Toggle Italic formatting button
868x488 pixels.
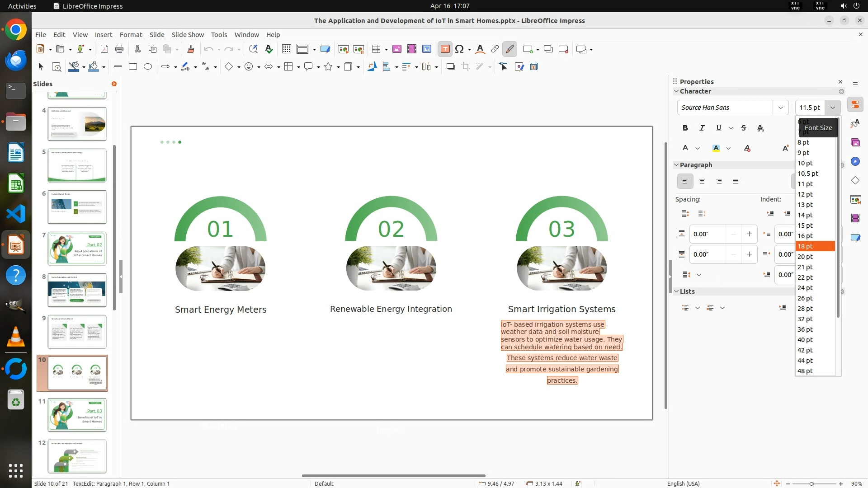click(x=702, y=128)
